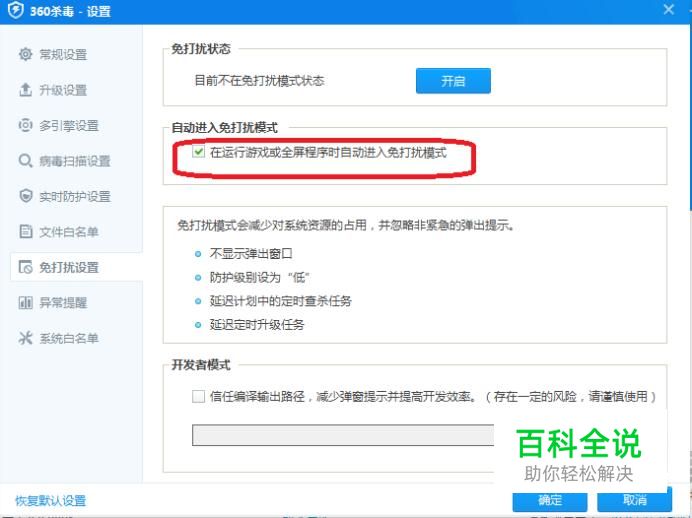692x518 pixels.
Task: Click the bullet text 防护级别设为“低”
Action: coord(260,278)
